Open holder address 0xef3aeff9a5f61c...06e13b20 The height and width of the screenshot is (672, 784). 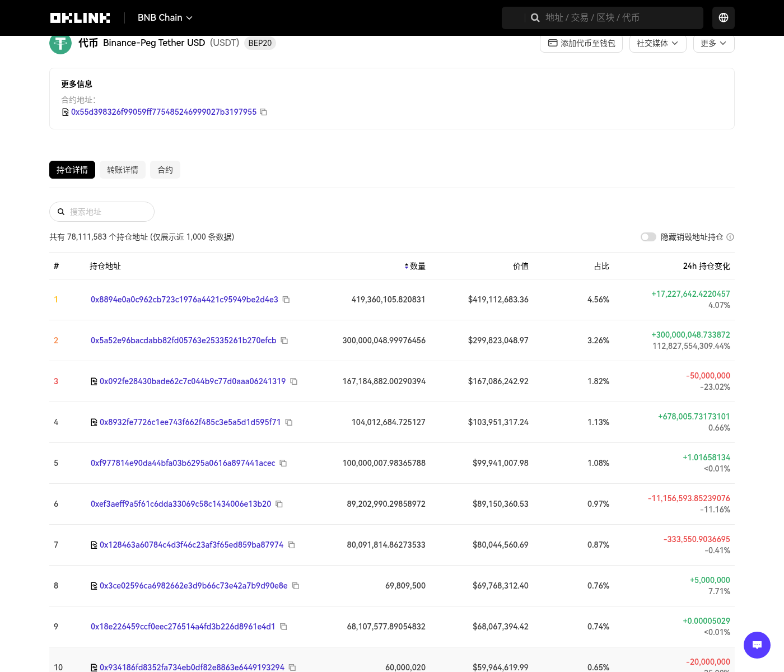(181, 504)
